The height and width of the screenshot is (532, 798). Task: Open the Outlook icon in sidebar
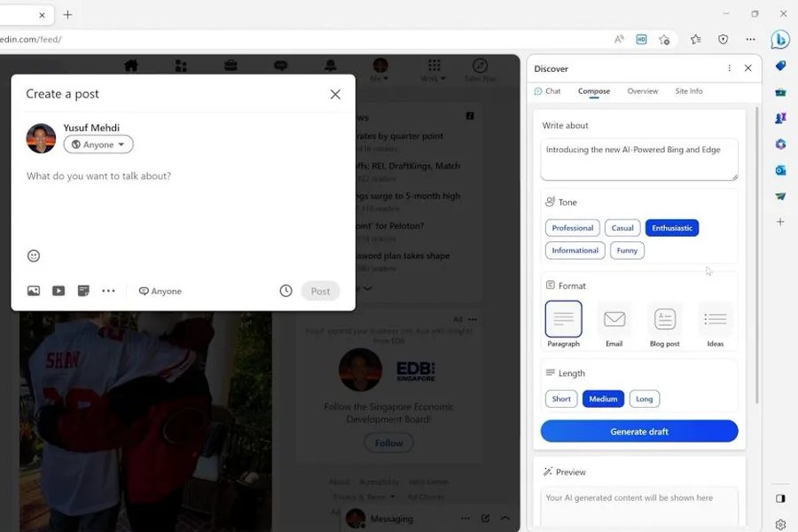pos(780,170)
